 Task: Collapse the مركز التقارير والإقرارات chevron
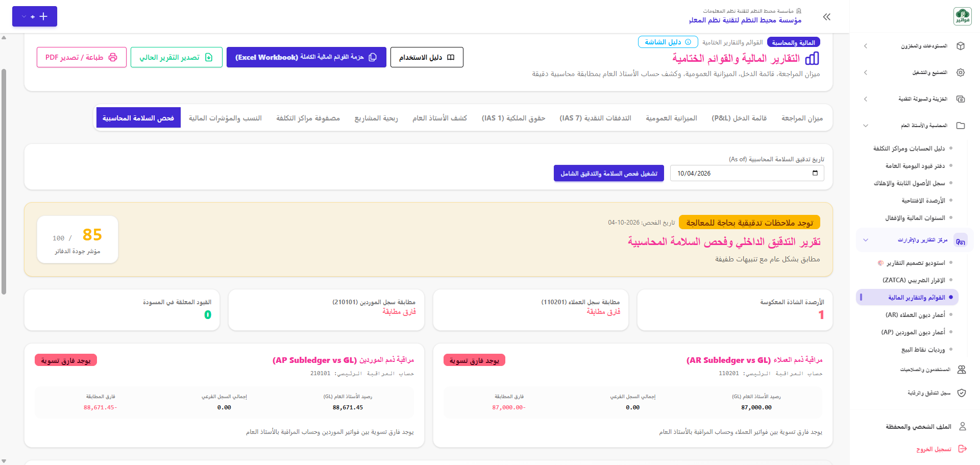(x=866, y=240)
